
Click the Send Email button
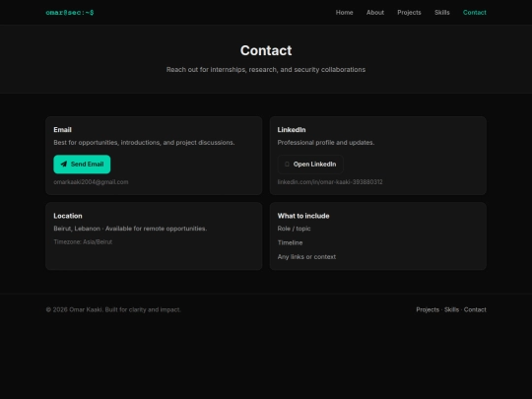[x=82, y=165]
